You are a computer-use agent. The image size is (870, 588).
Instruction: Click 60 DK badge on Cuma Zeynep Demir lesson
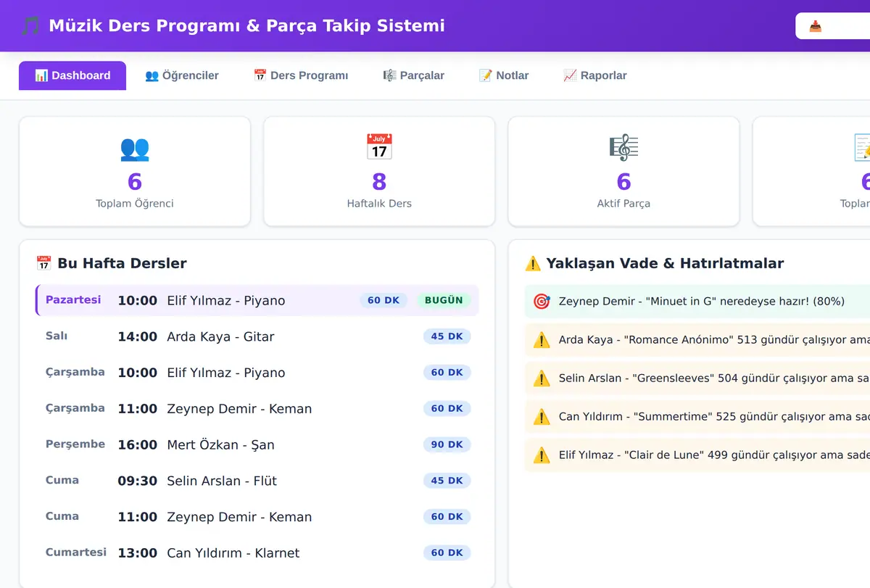click(447, 517)
